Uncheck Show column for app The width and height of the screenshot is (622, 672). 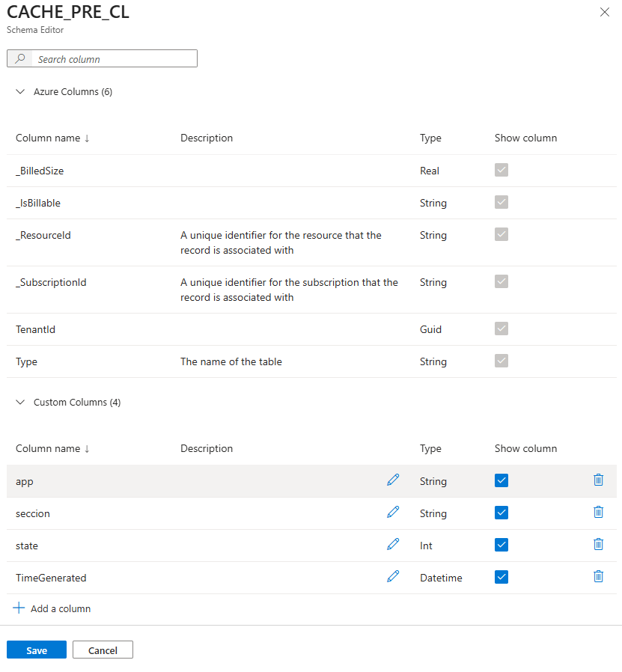(501, 480)
